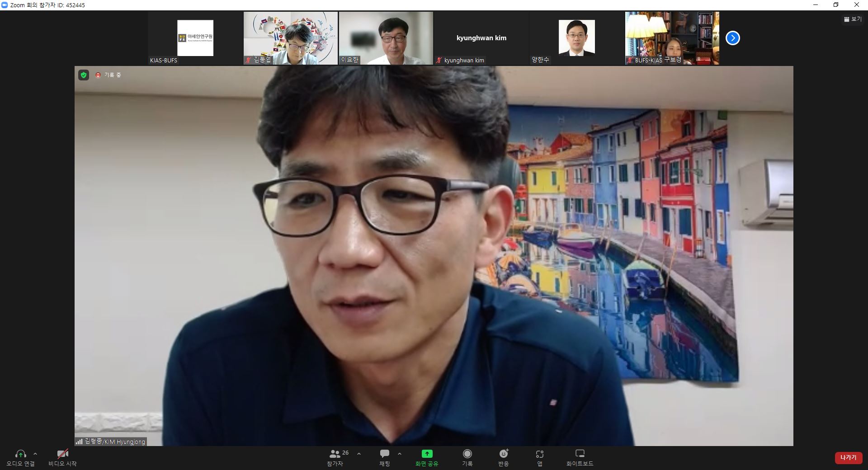
Task: Open the Participants (참가자) panel
Action: click(x=335, y=457)
